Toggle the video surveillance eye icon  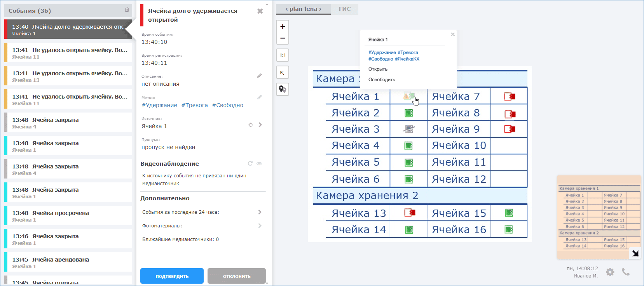(x=259, y=164)
